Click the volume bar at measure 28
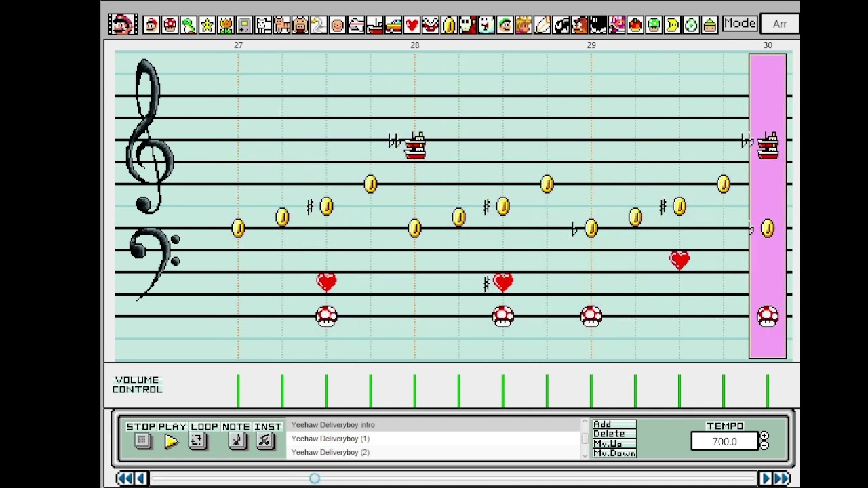The width and height of the screenshot is (868, 488). pos(414,391)
